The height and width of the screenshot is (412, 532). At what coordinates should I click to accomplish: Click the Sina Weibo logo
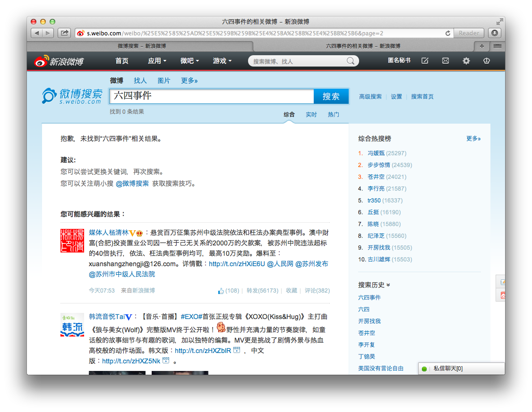coord(59,61)
